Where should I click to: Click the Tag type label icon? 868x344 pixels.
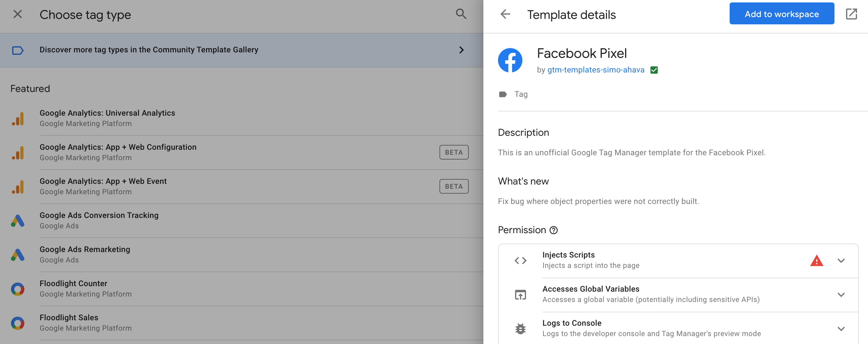click(x=503, y=94)
